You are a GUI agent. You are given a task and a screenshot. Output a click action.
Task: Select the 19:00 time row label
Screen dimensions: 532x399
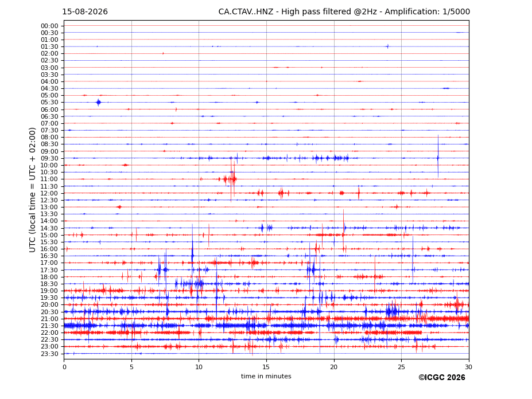(49, 291)
